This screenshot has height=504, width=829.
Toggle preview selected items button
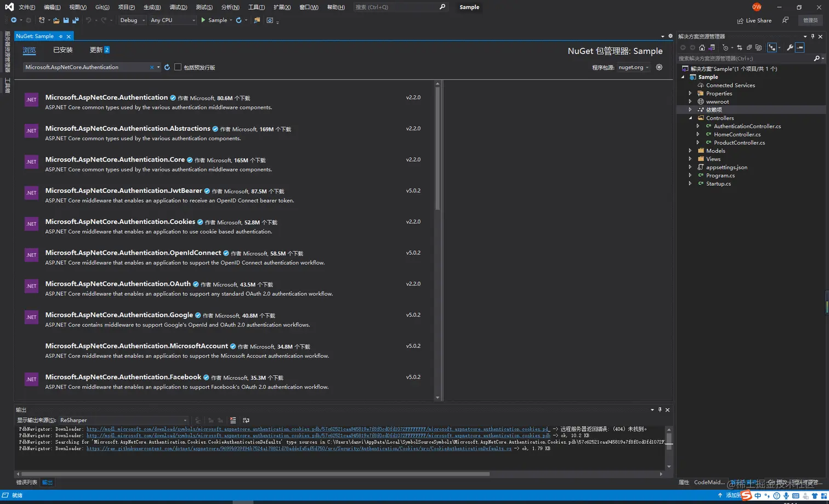coord(800,48)
